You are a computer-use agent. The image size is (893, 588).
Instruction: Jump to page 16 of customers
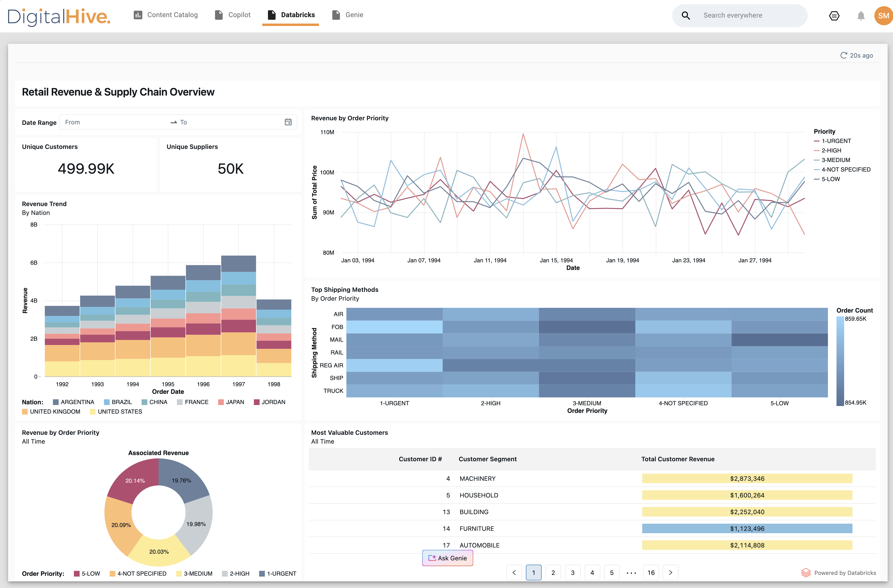click(651, 573)
